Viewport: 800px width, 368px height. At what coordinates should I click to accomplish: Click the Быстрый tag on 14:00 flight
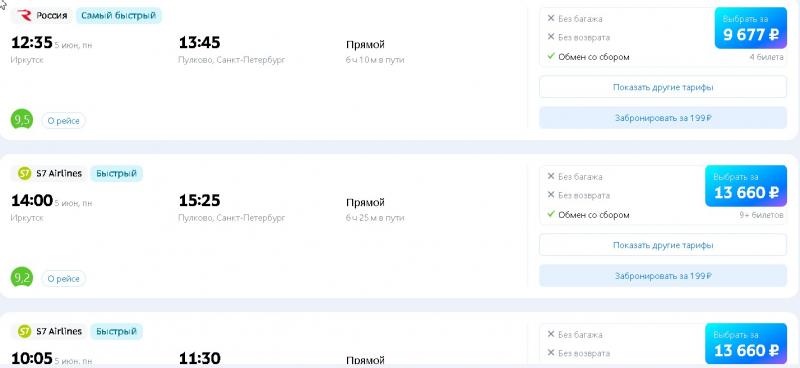116,174
